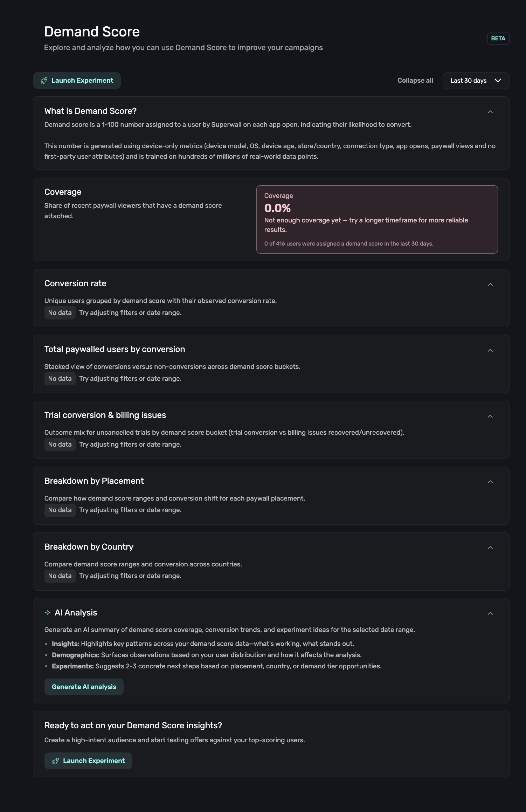Click No data badge under Breakdown by Country
Screen dimensions: 526x812
[60, 576]
